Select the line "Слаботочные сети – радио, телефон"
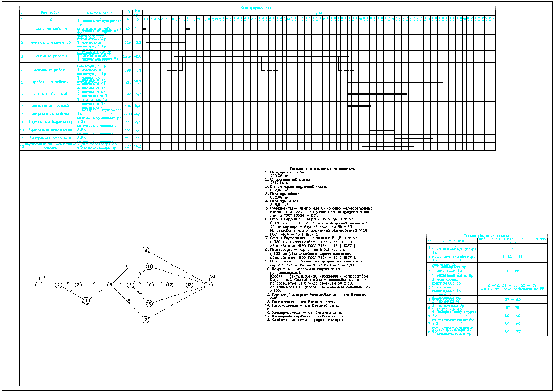Viewport: 555px width, 392px height. (x=307, y=320)
